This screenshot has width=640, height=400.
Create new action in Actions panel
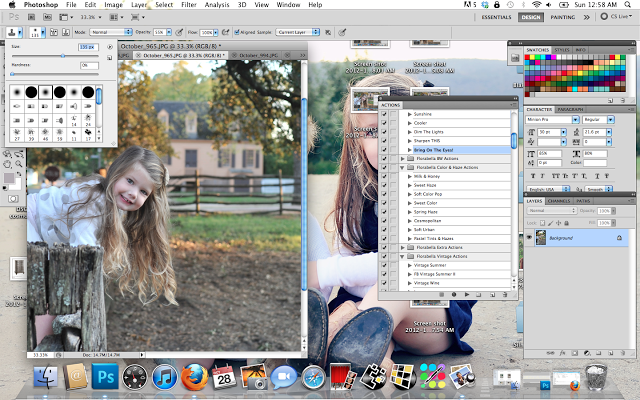coord(493,294)
